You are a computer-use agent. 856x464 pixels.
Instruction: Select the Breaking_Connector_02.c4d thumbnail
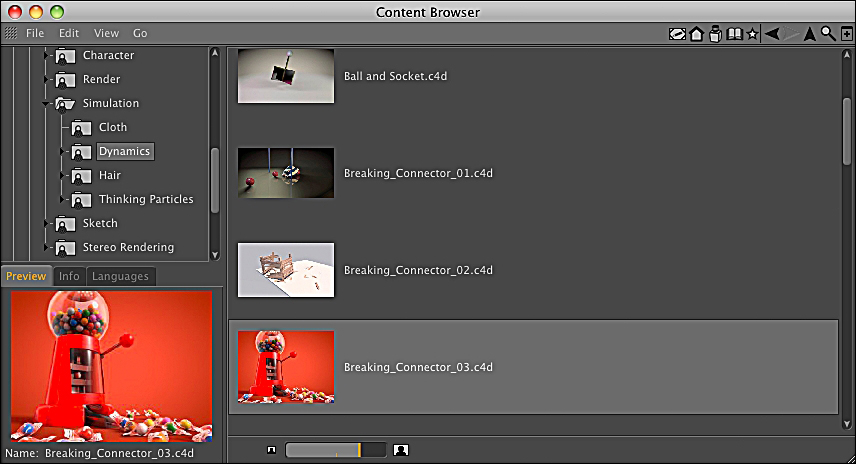coord(286,270)
